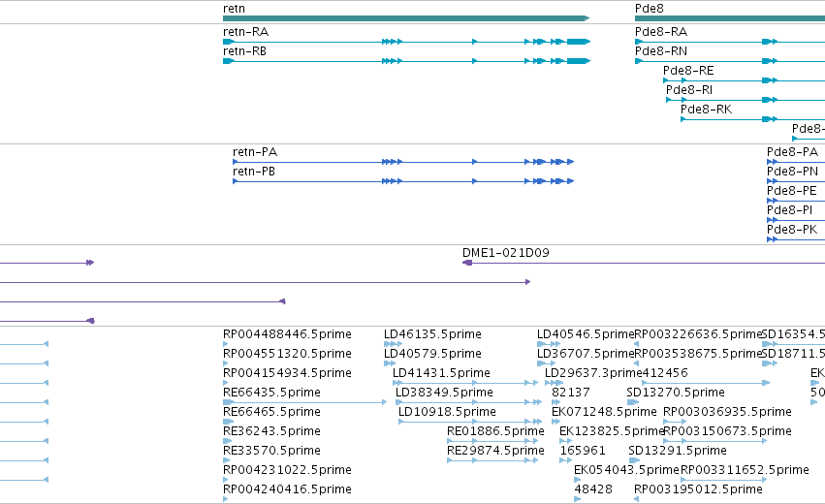Click EST RP004154934.5prime

tap(287, 373)
